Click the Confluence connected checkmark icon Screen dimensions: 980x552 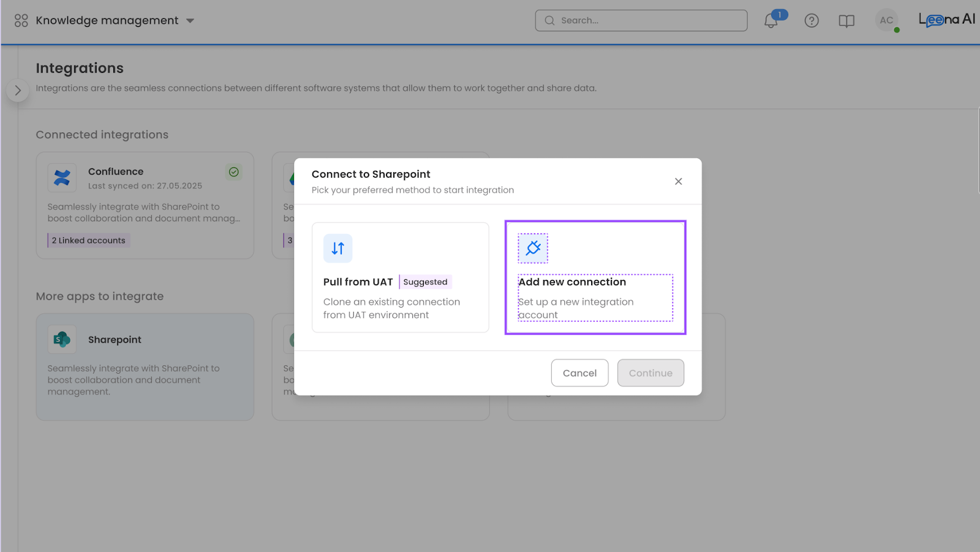click(x=234, y=172)
